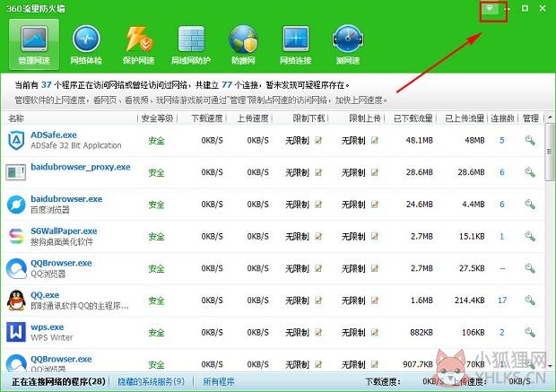Edit upload limit for baidubrowser.exe
The height and width of the screenshot is (392, 556).
(375, 205)
